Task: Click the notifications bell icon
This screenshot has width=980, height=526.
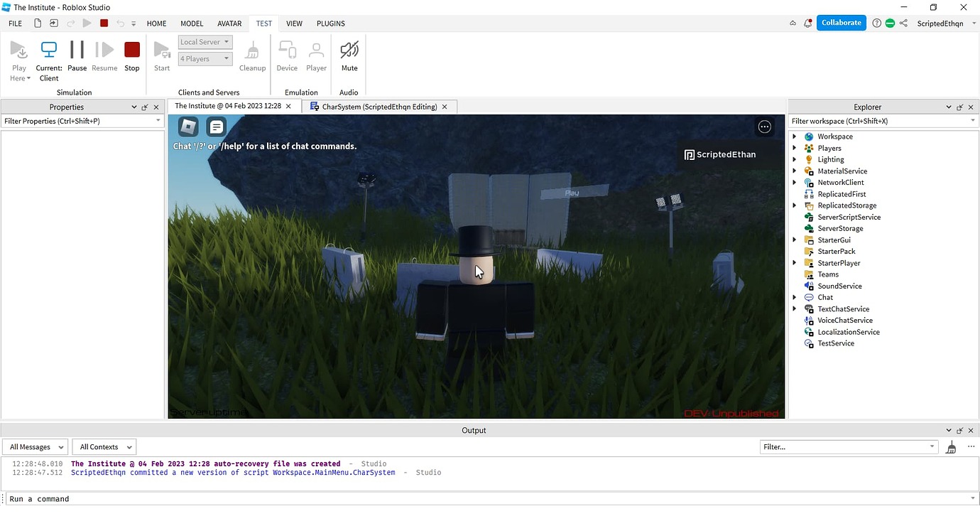Action: 807,23
